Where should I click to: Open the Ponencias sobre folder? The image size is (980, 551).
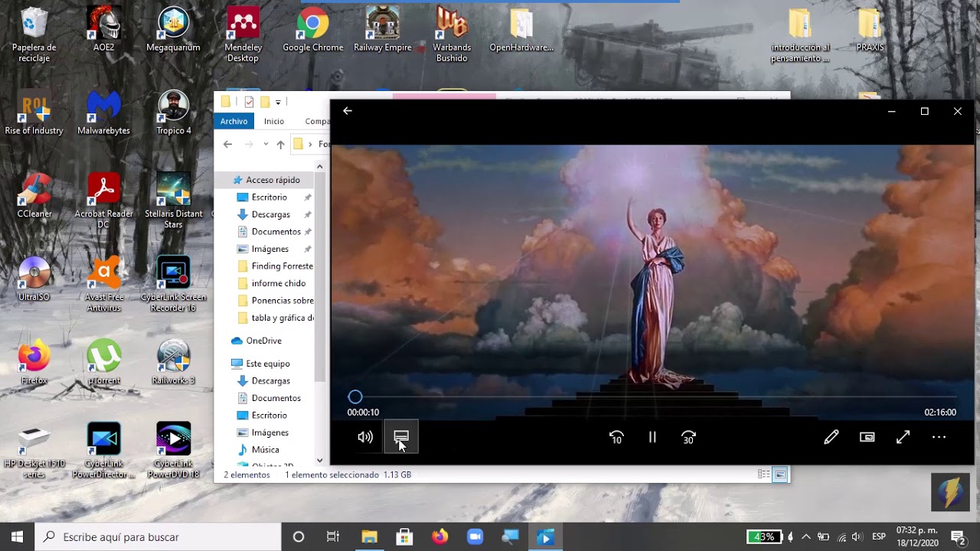click(x=283, y=301)
